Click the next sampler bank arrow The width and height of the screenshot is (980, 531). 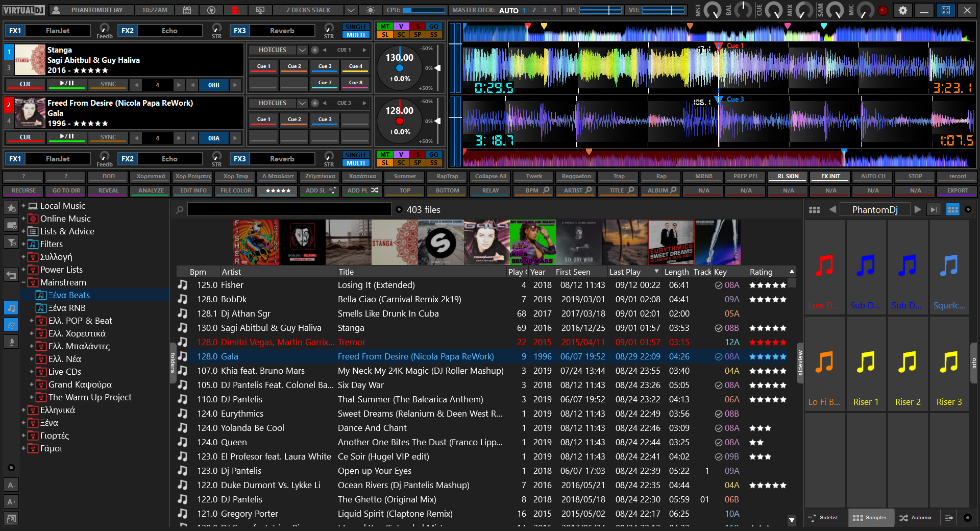(918, 209)
